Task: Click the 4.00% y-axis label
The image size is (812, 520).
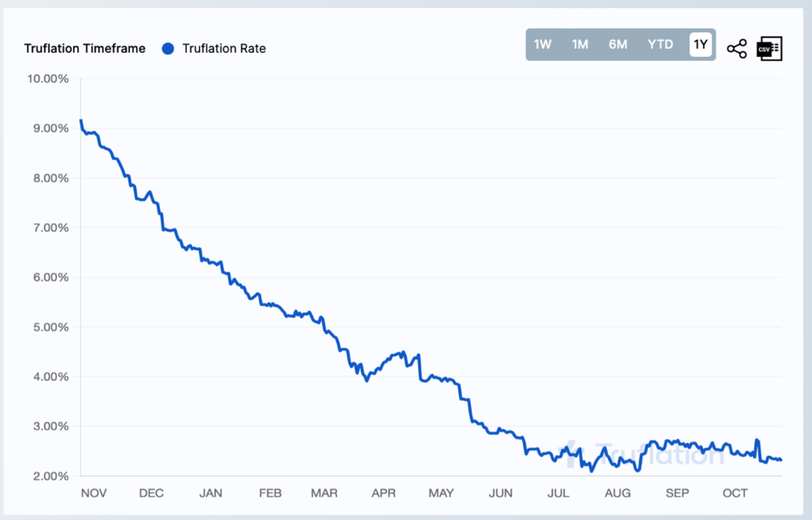Action: (50, 376)
